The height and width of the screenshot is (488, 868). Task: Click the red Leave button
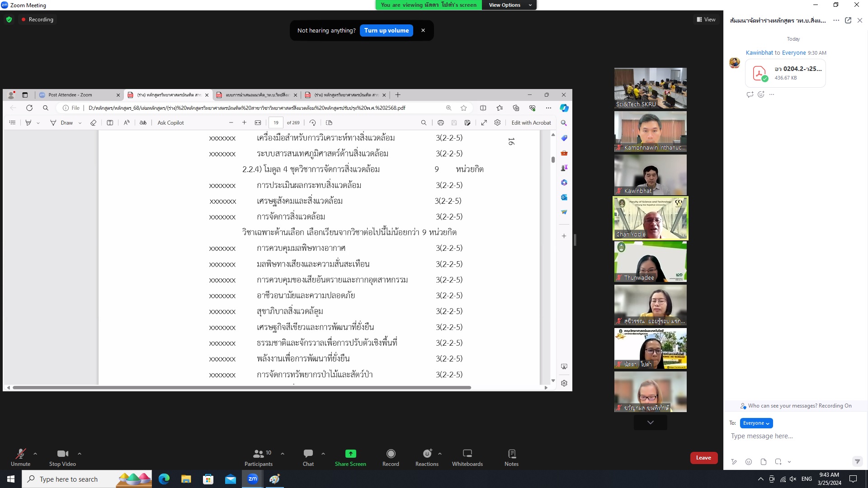[x=703, y=458]
